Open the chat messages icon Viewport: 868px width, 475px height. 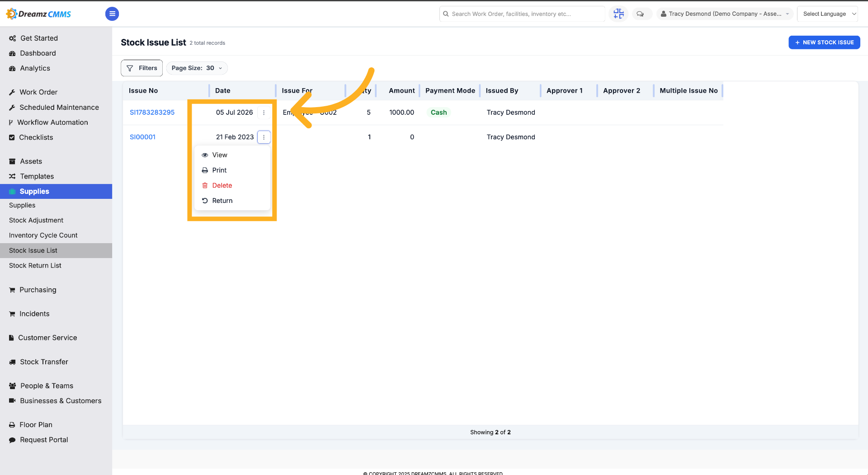coord(640,14)
